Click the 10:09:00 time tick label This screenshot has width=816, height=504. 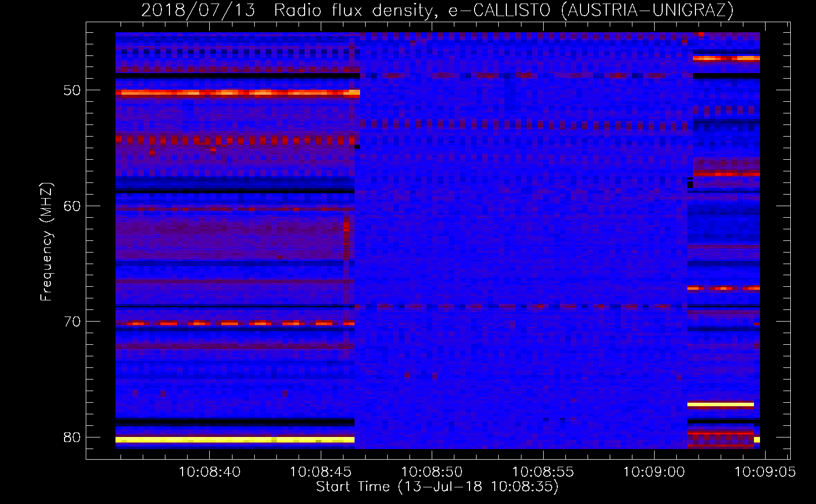[654, 472]
